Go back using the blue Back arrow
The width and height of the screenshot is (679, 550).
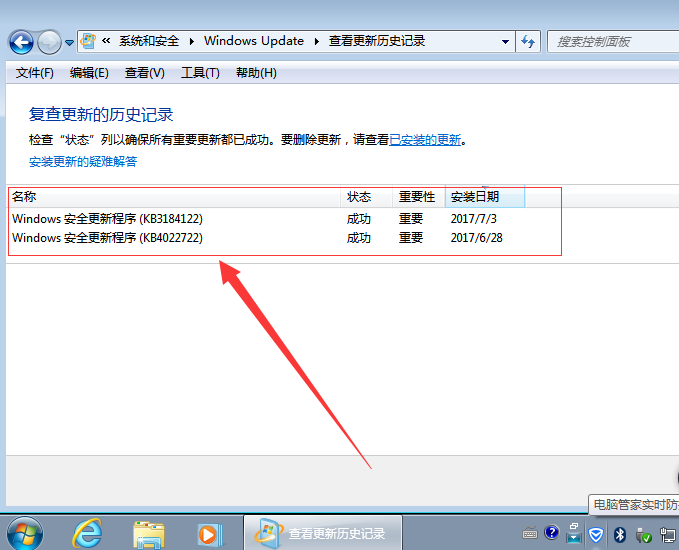(21, 42)
